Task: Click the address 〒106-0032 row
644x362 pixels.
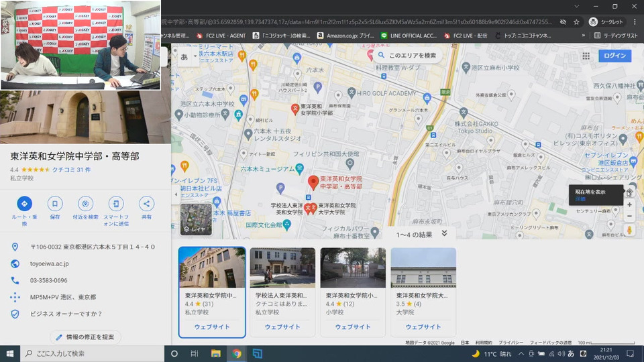Action: click(85, 247)
